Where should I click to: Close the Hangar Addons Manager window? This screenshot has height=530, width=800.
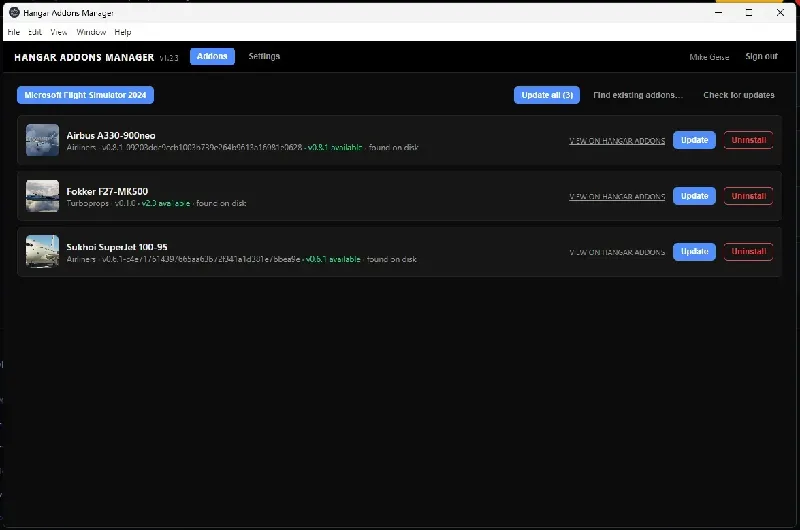tap(780, 12)
